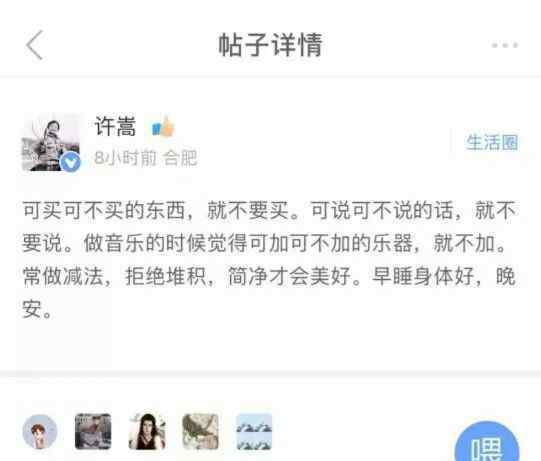Open the three-dot more options menu

[x=505, y=45]
